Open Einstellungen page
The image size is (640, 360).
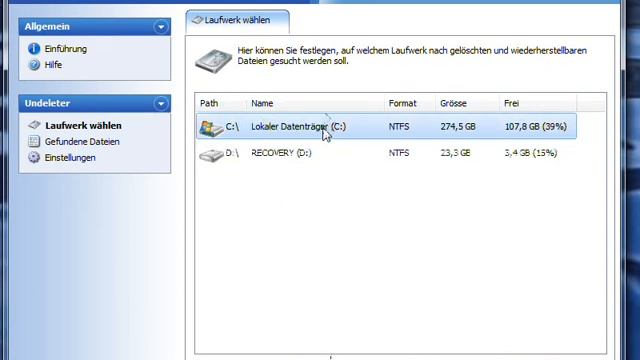[70, 158]
